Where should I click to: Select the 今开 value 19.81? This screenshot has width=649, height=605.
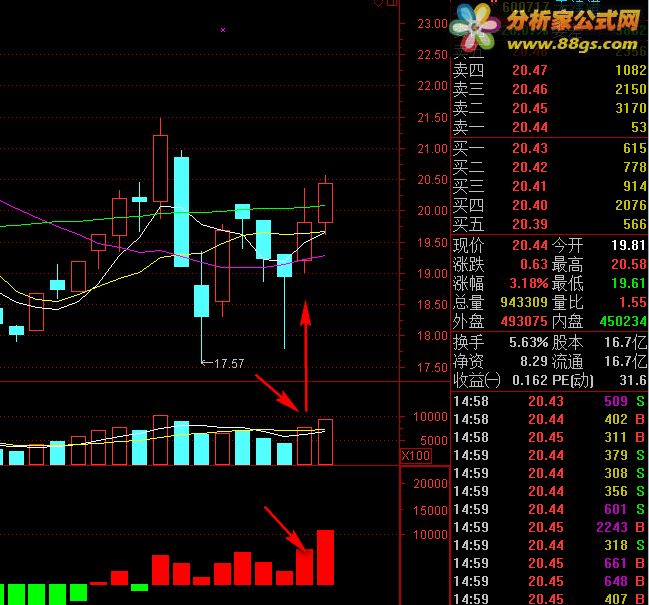pos(628,245)
